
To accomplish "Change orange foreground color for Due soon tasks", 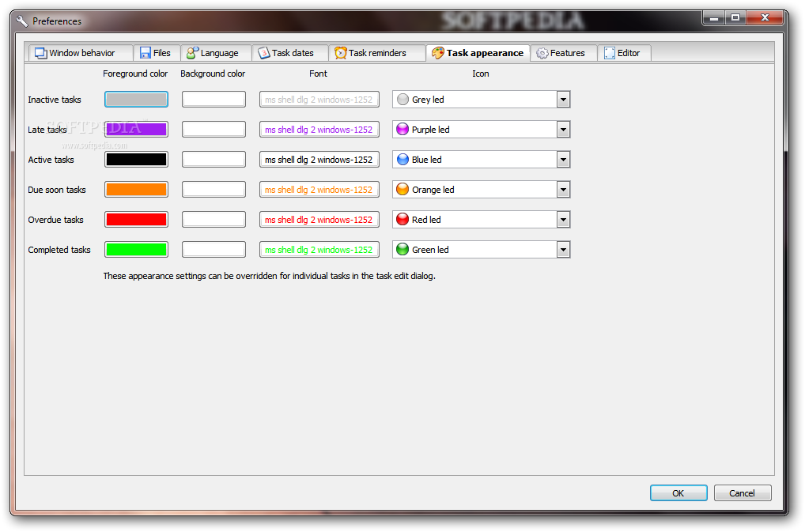I will point(136,189).
